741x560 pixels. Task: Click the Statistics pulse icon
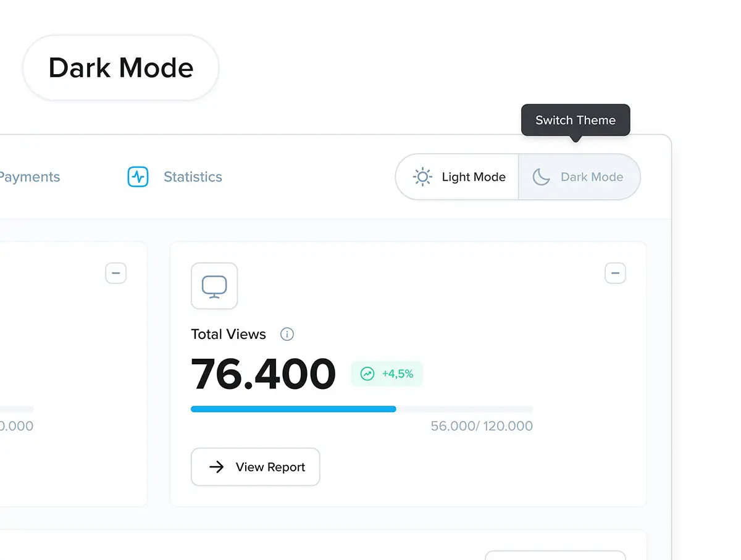tap(138, 177)
